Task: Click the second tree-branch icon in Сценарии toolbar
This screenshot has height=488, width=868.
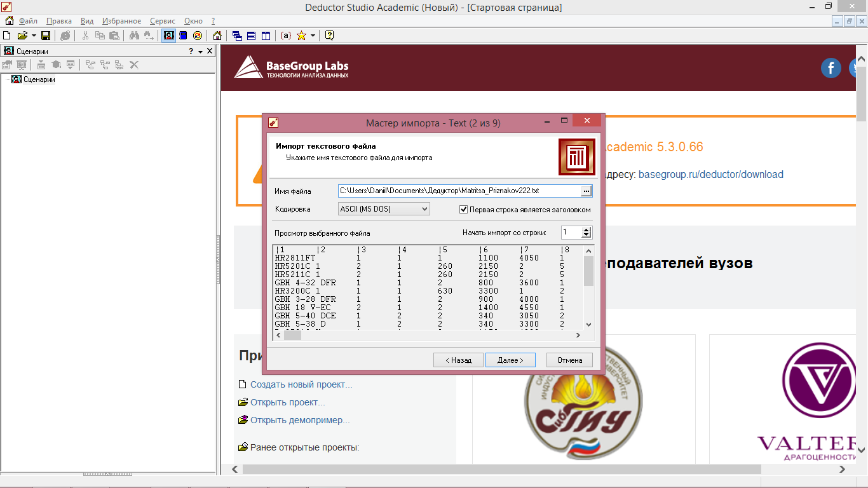Action: pos(105,65)
